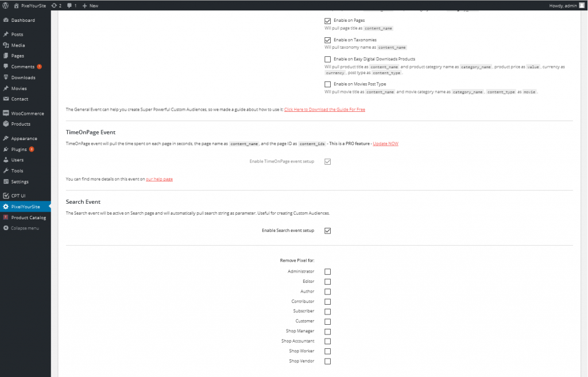Click the WordPress logo icon
The height and width of the screenshot is (377, 588).
coord(6,6)
